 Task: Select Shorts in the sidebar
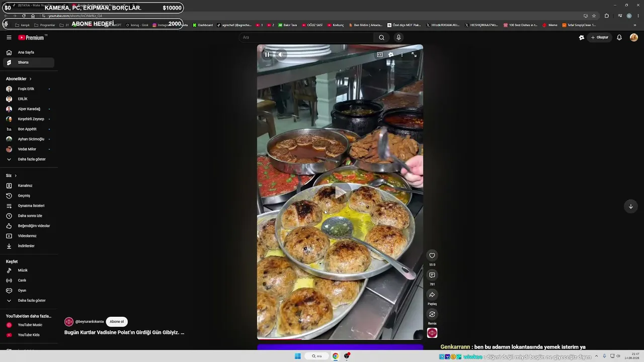point(29,62)
